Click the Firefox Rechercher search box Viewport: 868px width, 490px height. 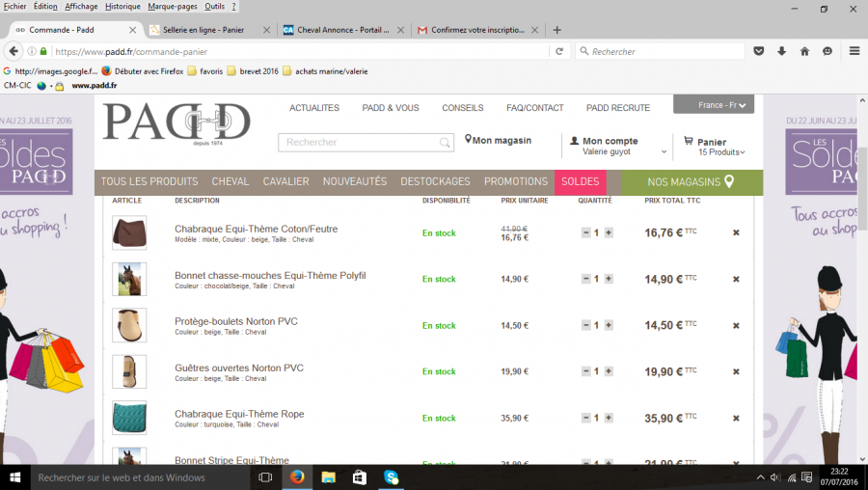coord(660,51)
